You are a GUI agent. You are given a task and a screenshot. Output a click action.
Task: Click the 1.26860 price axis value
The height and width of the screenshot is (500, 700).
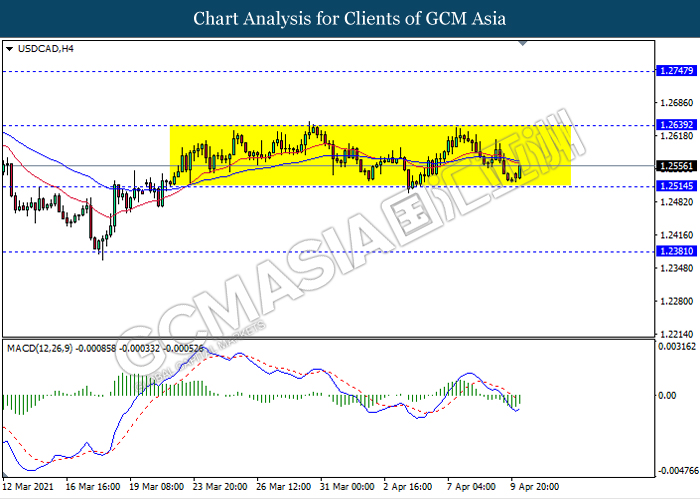click(676, 103)
